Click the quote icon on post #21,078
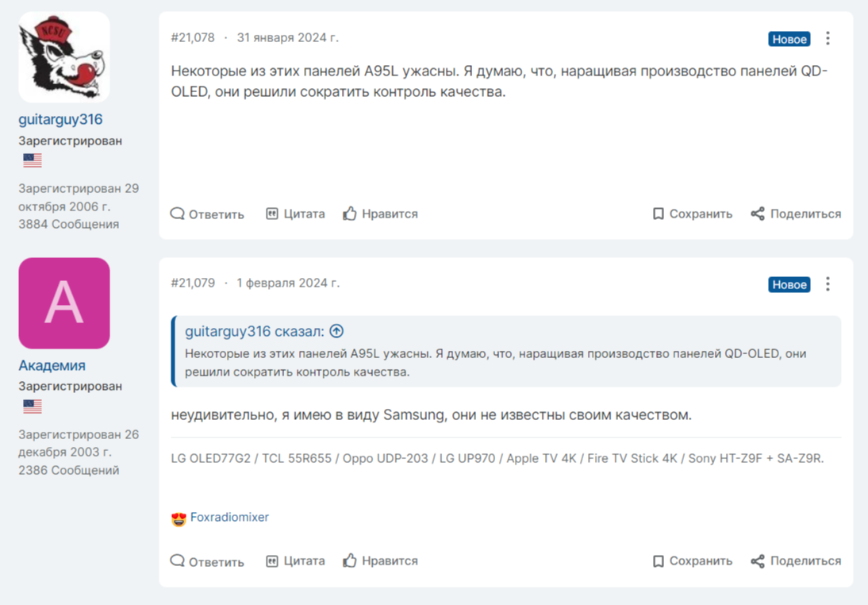The height and width of the screenshot is (605, 868). 272,214
